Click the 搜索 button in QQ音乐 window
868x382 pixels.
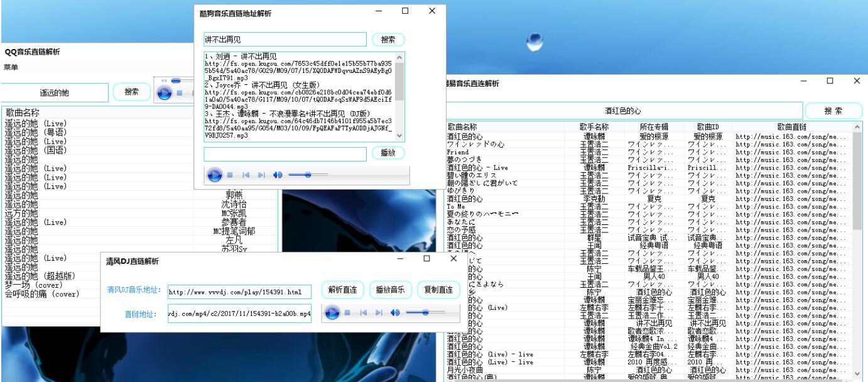(x=132, y=92)
